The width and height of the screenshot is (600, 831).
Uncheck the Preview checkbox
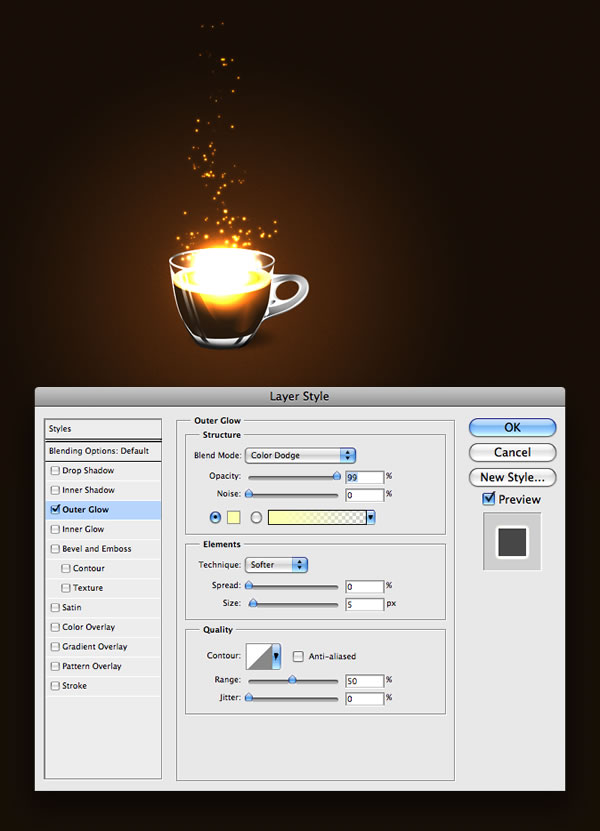tap(489, 499)
